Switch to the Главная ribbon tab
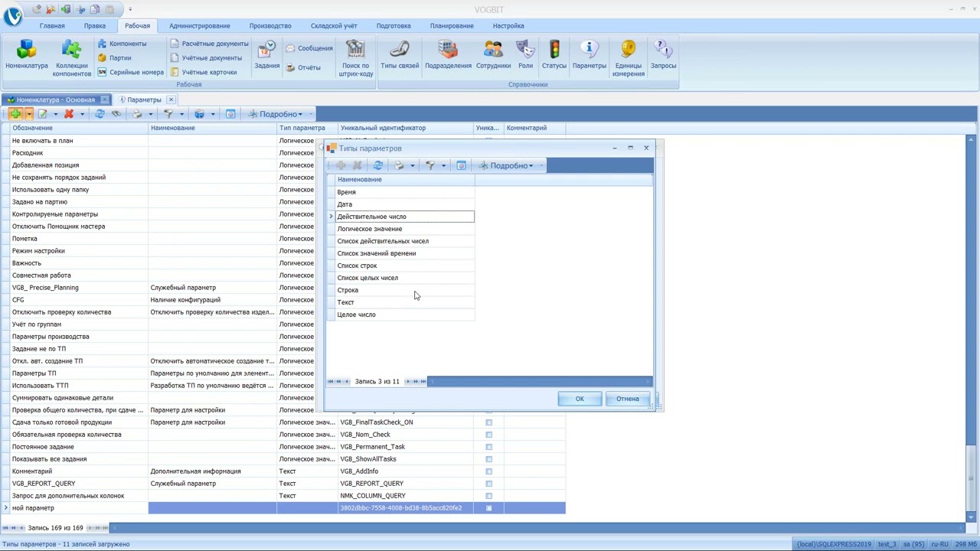The width and height of the screenshot is (980, 551). point(52,26)
